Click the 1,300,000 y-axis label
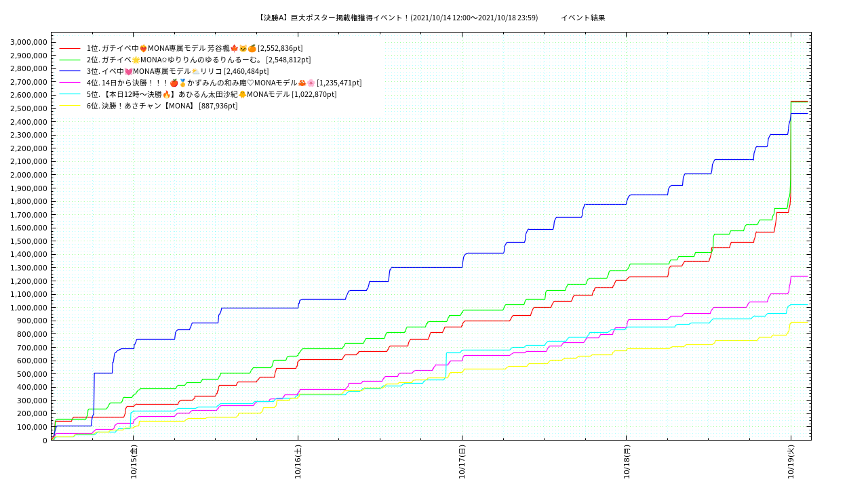 [x=29, y=268]
